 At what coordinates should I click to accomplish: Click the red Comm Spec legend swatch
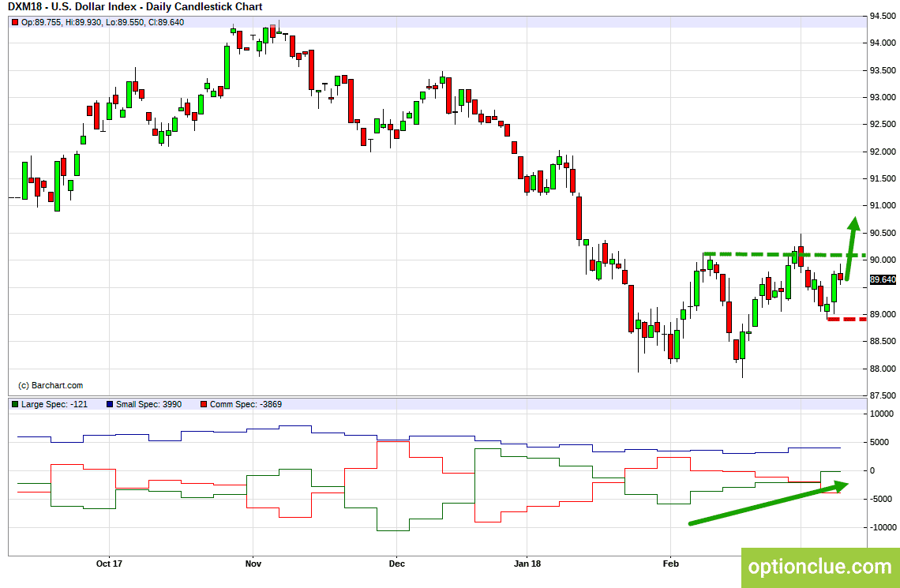coord(203,404)
